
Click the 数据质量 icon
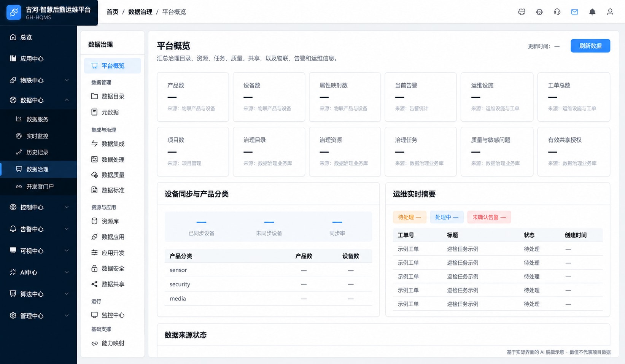coord(94,175)
